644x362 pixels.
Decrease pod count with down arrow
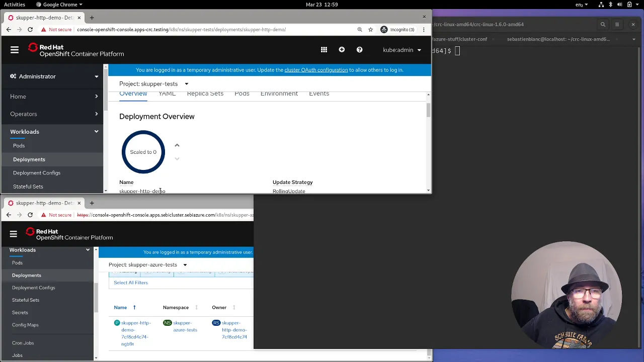[177, 159]
